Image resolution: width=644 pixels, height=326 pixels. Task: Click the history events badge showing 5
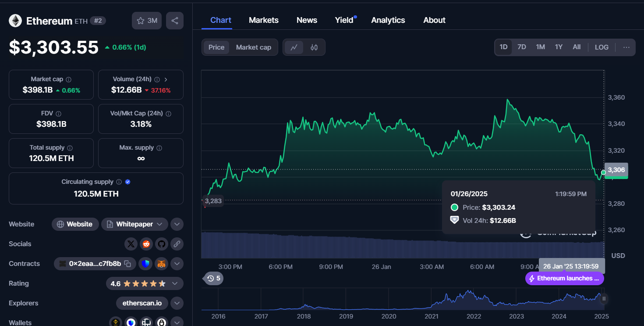(213, 278)
